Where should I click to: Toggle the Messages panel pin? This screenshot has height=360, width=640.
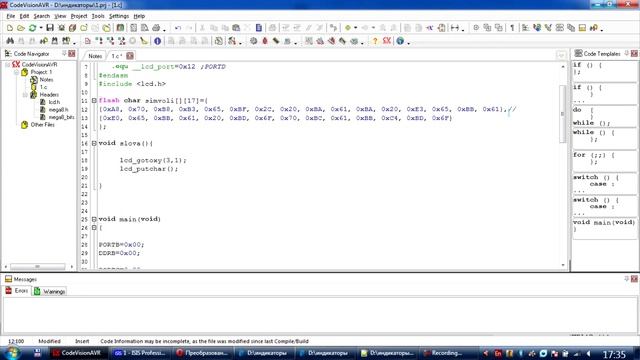pyautogui.click(x=627, y=279)
